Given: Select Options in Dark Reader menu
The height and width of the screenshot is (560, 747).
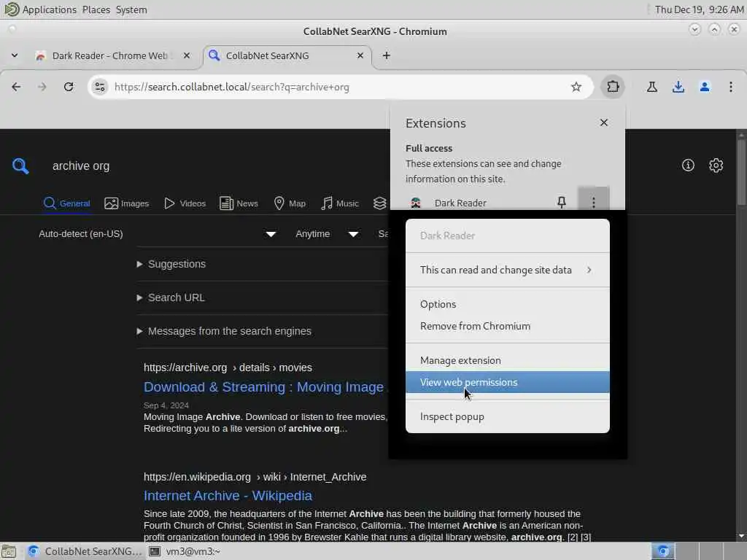Looking at the screenshot, I should click(508, 304).
